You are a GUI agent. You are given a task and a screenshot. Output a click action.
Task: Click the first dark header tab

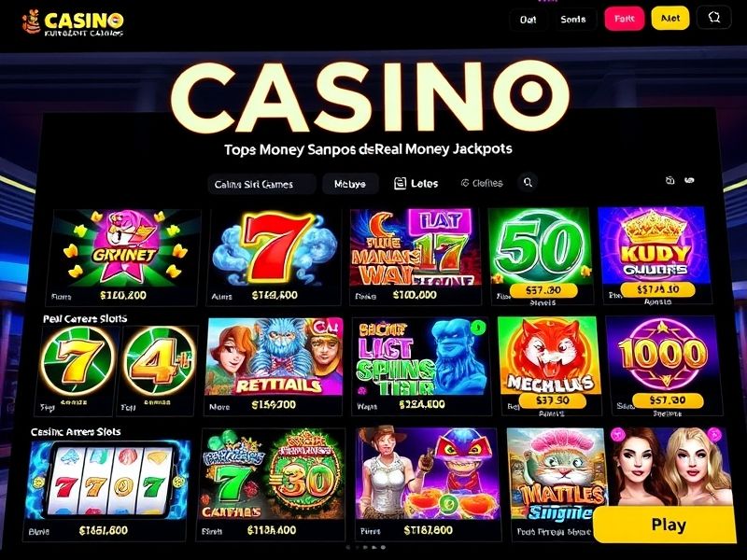pos(528,20)
